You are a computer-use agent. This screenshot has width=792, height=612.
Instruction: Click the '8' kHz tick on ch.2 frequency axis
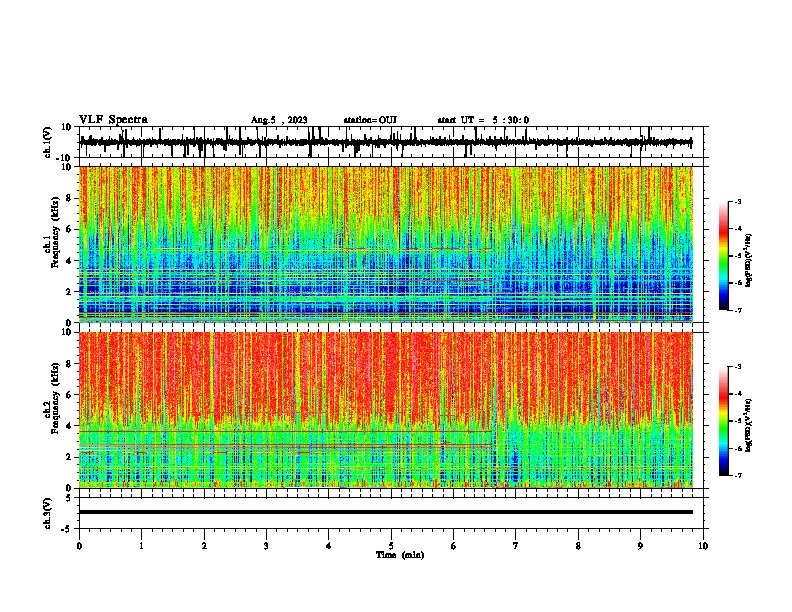(69, 364)
